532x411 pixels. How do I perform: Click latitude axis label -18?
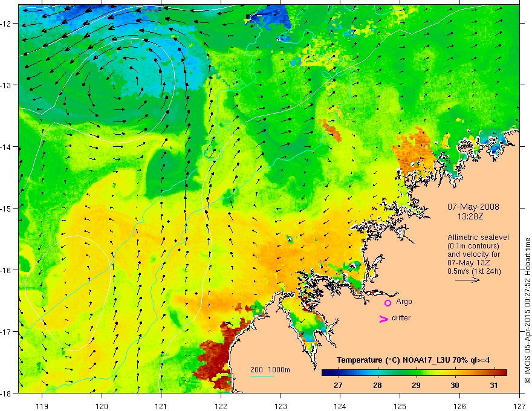coord(6,393)
